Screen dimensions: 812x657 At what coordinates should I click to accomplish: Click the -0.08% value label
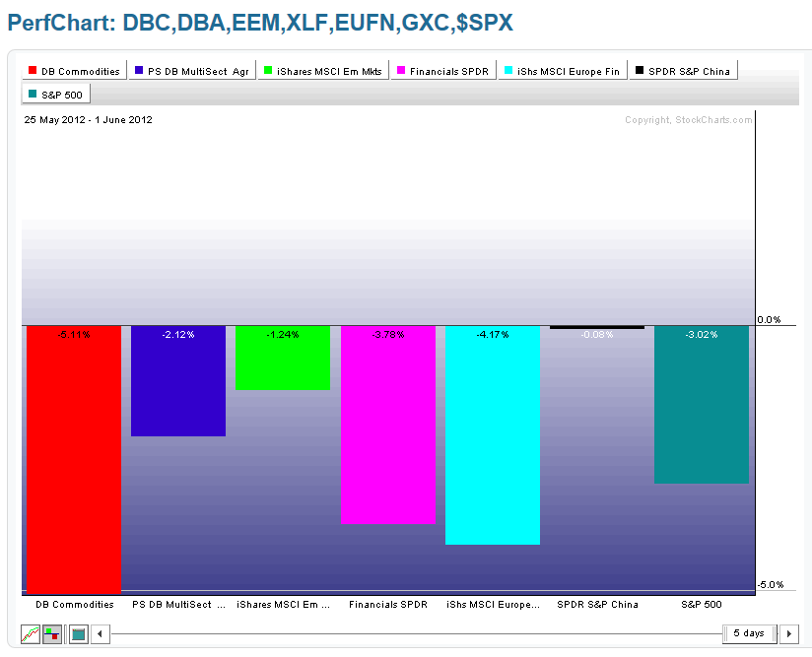coord(597,335)
